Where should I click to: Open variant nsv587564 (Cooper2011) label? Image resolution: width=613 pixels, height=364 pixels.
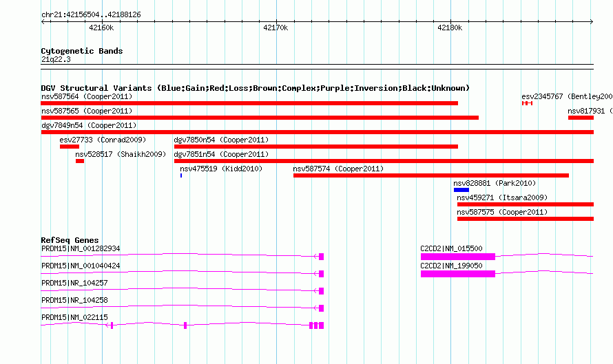click(x=87, y=96)
